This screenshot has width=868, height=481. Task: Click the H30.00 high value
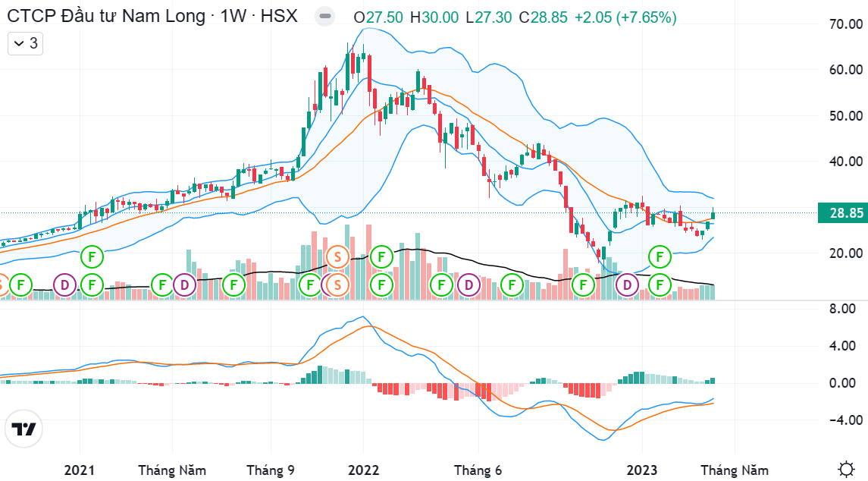[x=434, y=17]
